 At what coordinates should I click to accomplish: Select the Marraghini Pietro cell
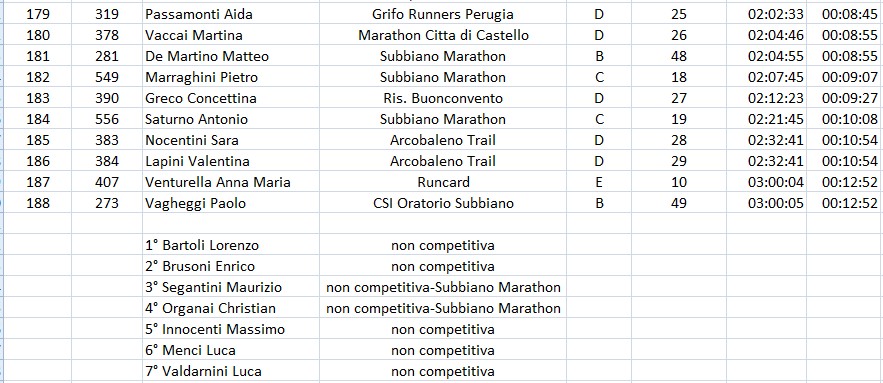point(231,77)
